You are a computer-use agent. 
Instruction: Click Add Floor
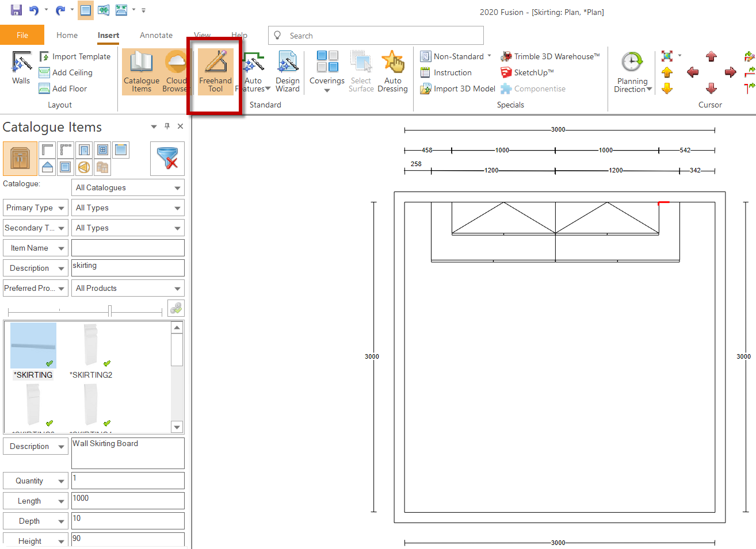[63, 89]
